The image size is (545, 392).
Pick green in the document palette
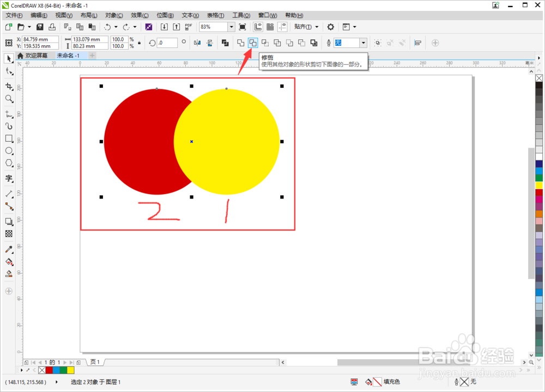point(63,370)
